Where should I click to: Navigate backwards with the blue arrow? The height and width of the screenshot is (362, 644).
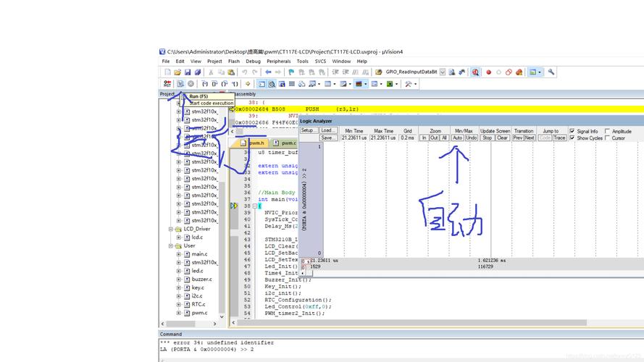pyautogui.click(x=268, y=72)
